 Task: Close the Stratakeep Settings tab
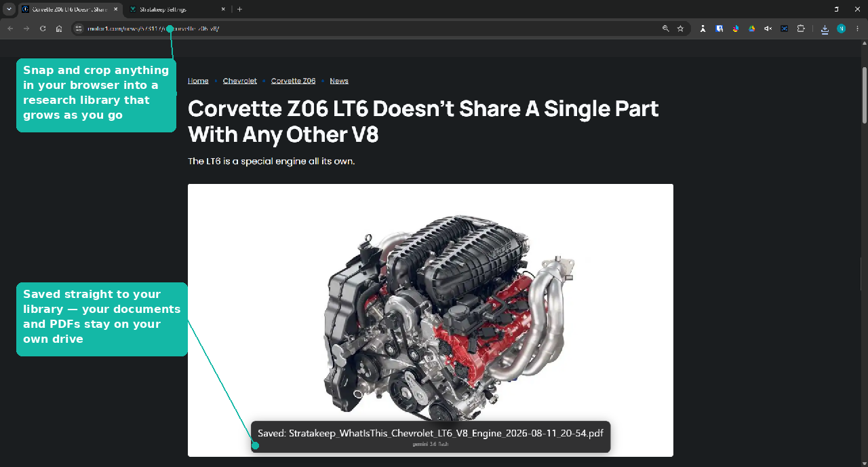point(222,10)
